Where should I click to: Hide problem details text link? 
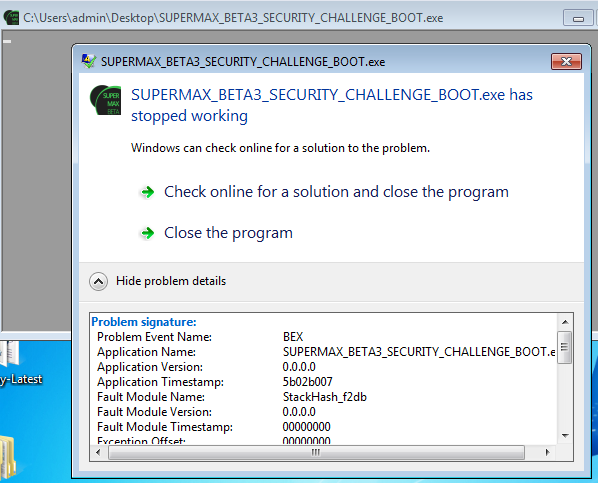point(171,281)
